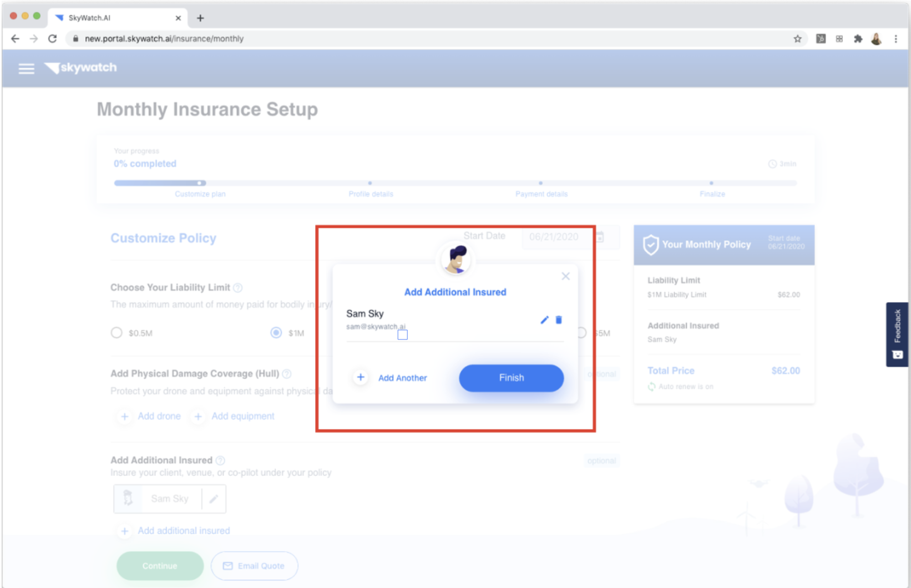Viewport: 911px width, 588px height.
Task: Open a new browser tab
Action: (200, 18)
